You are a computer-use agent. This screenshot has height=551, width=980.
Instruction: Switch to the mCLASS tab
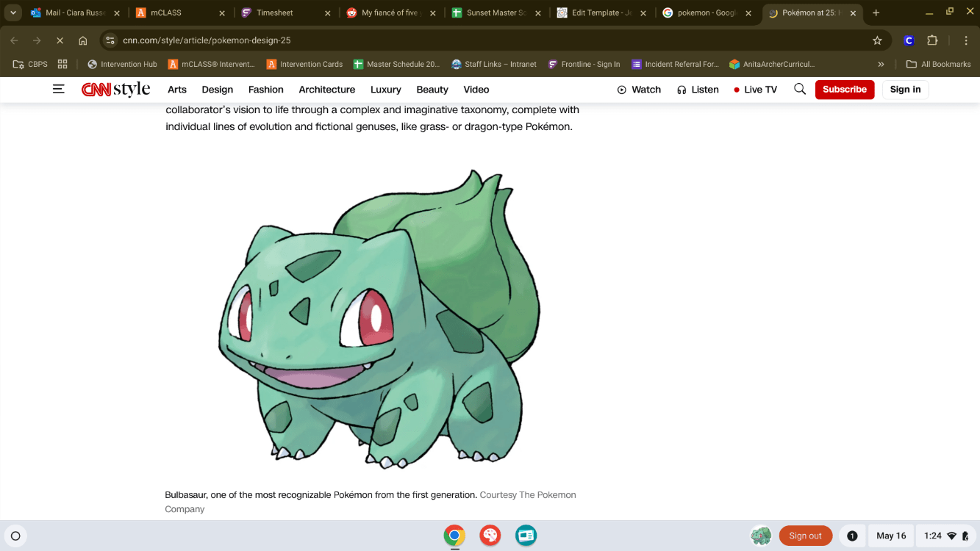[180, 12]
